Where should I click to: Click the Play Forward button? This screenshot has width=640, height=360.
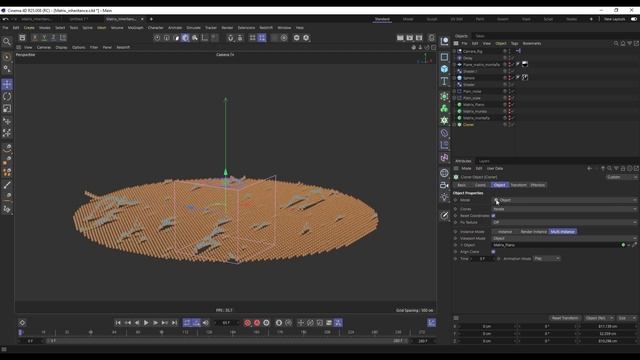tap(146, 323)
